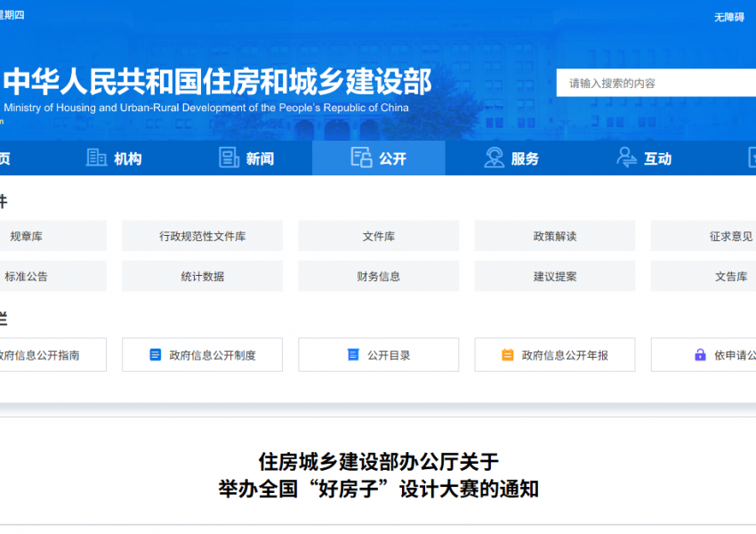The height and width of the screenshot is (534, 756).
Task: Open 政府信息公开指南 link
Action: coord(53,355)
